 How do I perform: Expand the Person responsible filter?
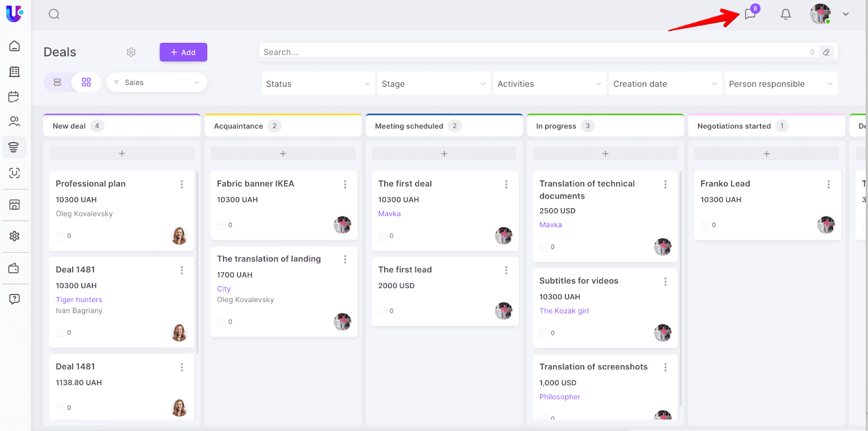coord(781,84)
